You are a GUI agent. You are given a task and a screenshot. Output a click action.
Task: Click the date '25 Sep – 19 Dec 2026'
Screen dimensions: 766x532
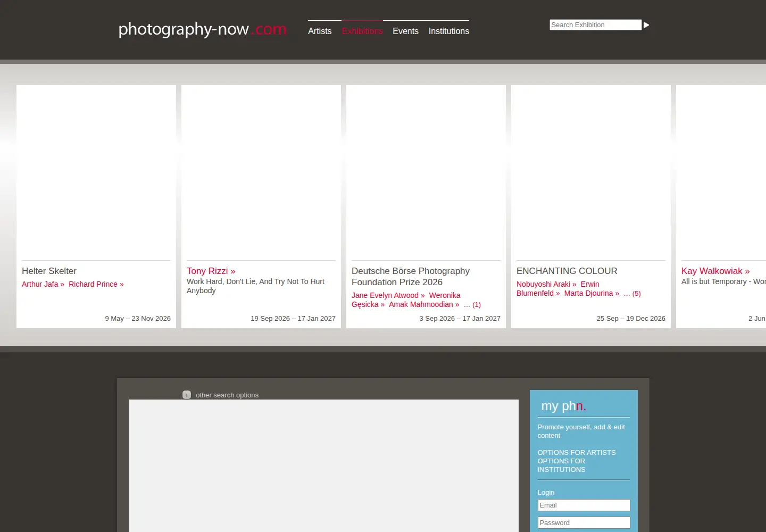tap(631, 318)
